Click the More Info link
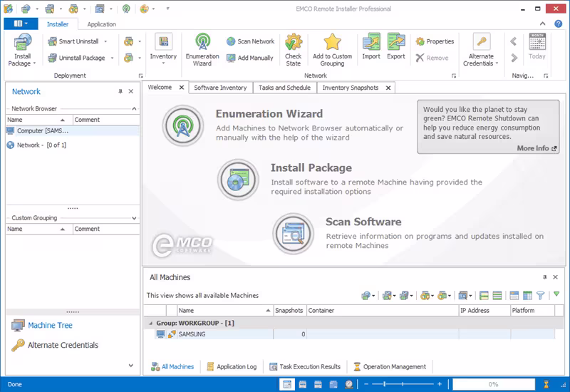Image resolution: width=570 pixels, height=392 pixels. click(x=537, y=148)
